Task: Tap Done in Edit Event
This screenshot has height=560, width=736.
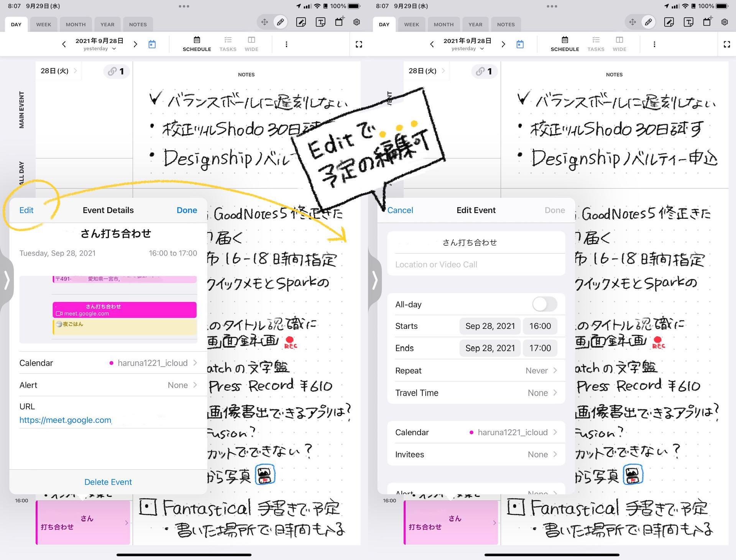Action: [555, 210]
